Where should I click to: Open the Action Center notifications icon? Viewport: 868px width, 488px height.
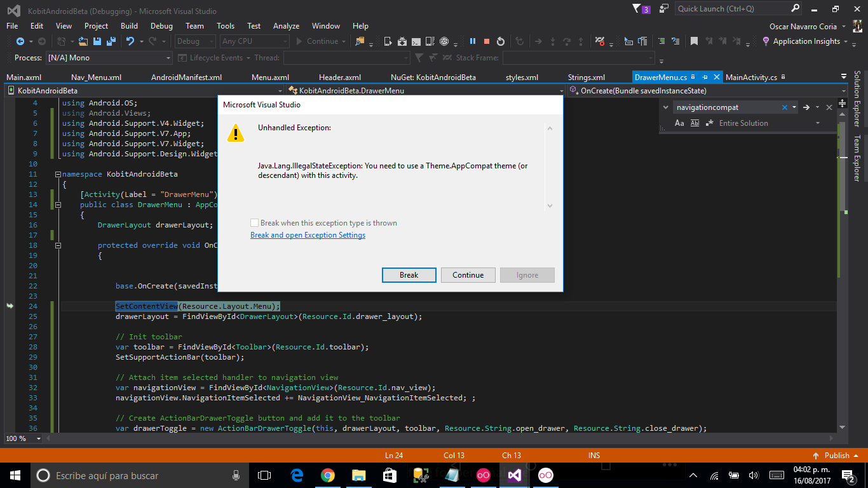[x=848, y=475]
